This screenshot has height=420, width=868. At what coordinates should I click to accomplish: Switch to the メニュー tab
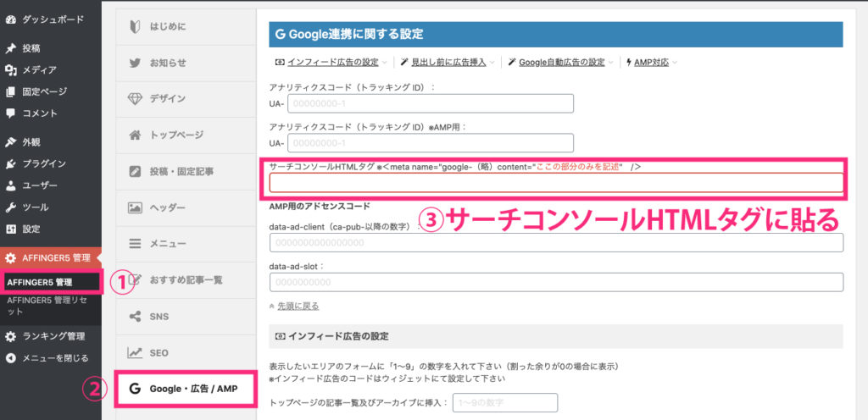(186, 244)
